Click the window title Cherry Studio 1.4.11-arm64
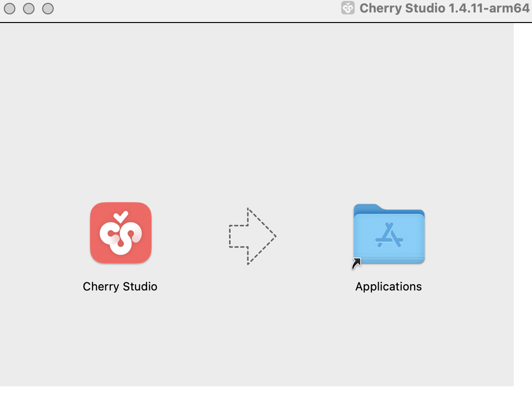The image size is (532, 394). (444, 8)
